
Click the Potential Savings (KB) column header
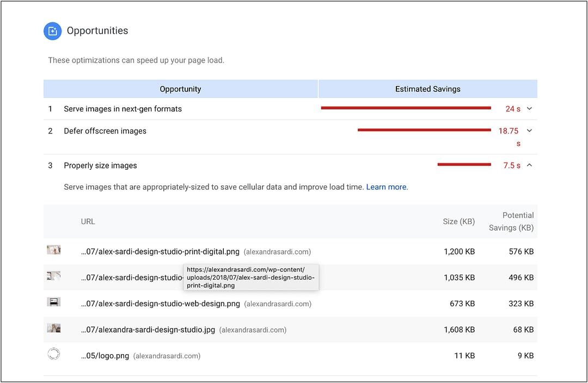511,221
